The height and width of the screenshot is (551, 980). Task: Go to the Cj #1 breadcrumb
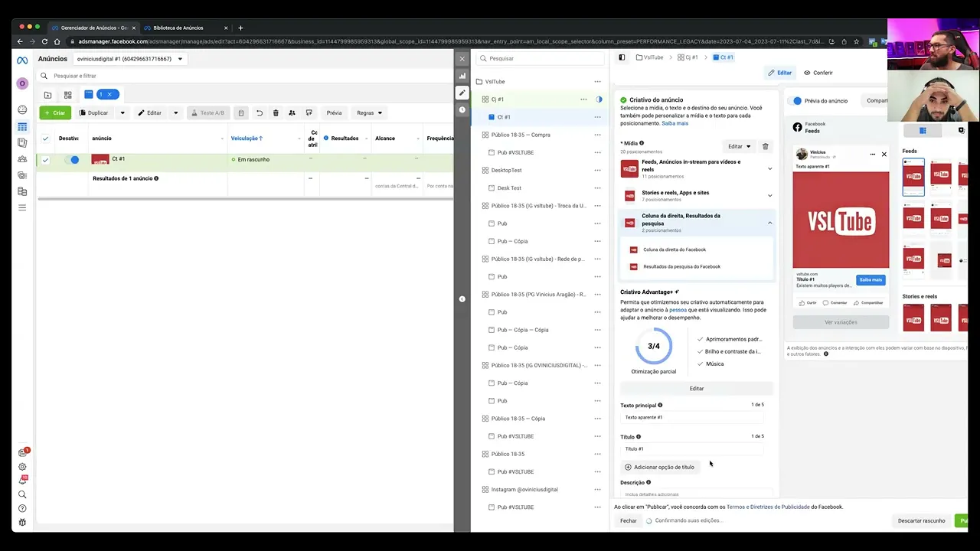point(688,57)
